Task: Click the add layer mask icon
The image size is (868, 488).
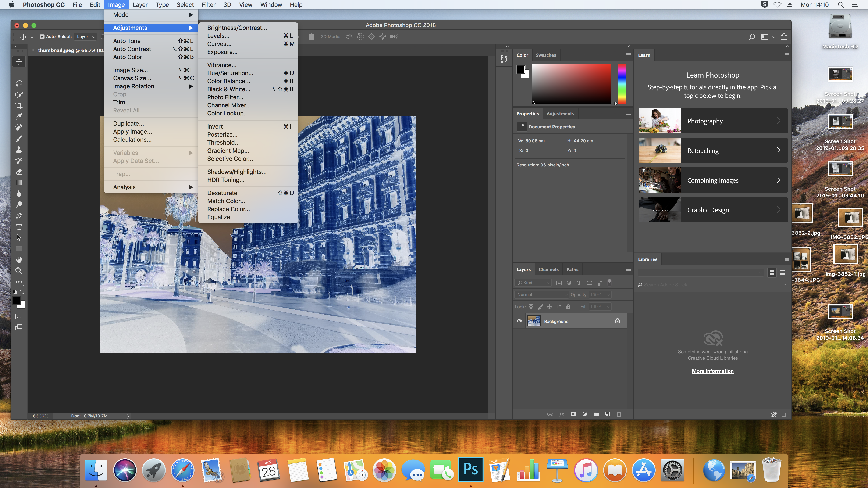Action: [573, 414]
